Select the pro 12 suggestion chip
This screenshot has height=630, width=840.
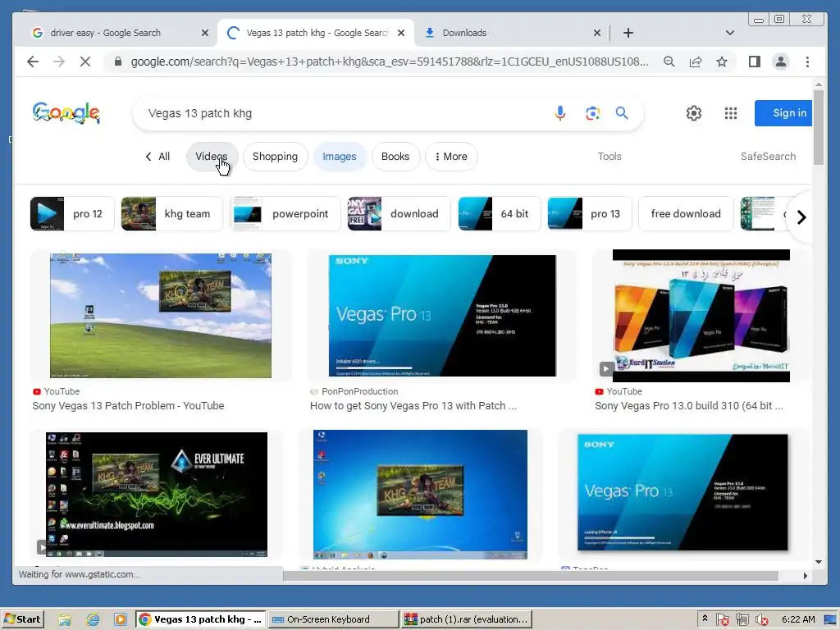click(x=72, y=214)
